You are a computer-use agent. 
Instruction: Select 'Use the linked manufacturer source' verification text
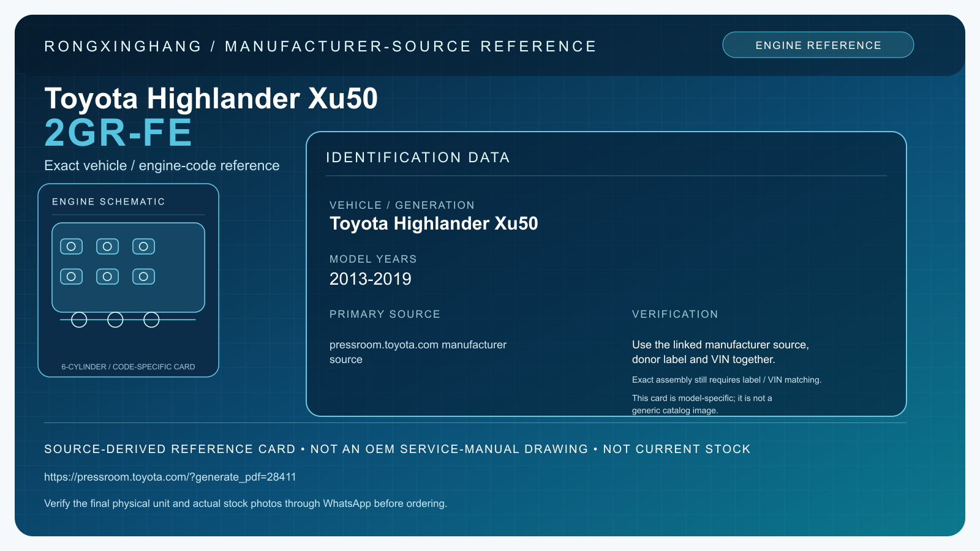tap(720, 352)
